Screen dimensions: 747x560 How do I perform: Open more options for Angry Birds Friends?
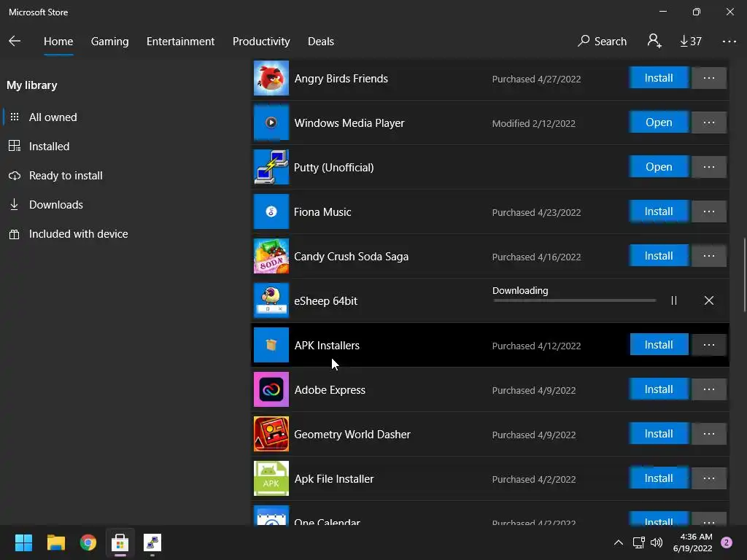click(709, 78)
